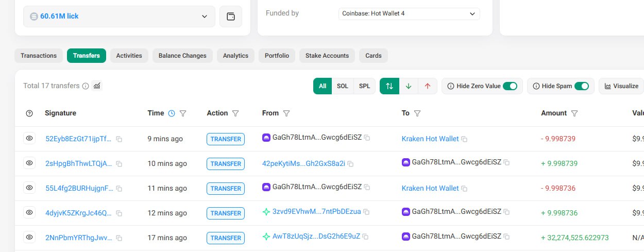
Task: Show only outgoing transfers with the red up arrow
Action: coord(427,86)
